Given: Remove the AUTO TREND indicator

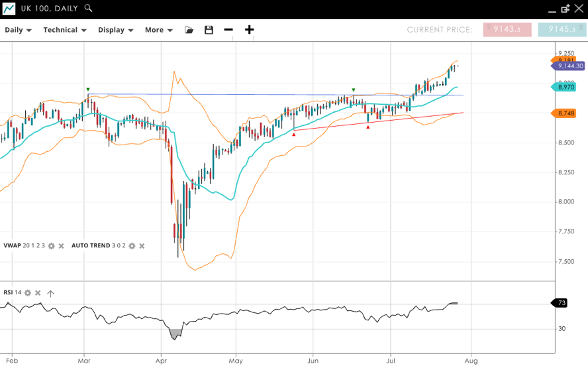Looking at the screenshot, I should pos(142,246).
